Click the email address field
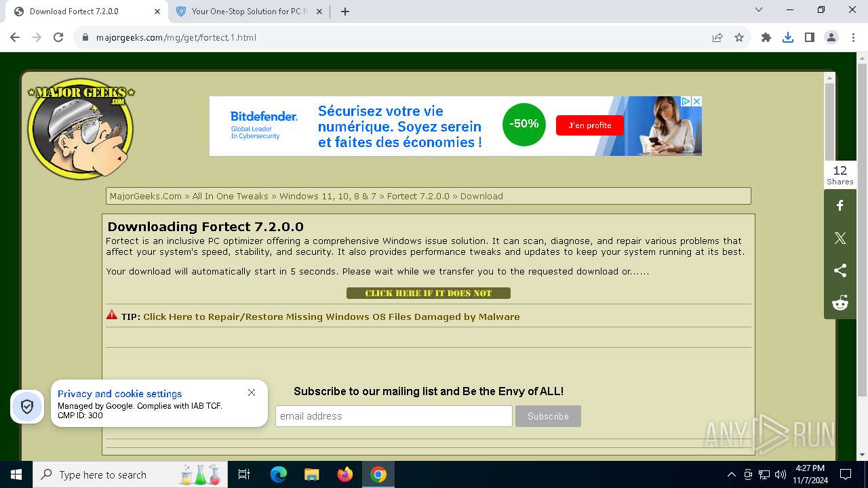This screenshot has width=868, height=488. (394, 416)
